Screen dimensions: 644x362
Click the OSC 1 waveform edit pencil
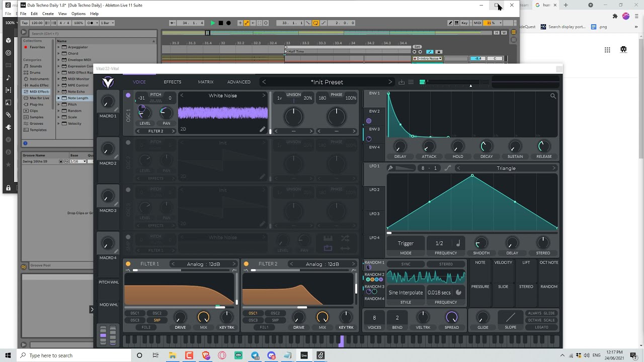point(262,129)
